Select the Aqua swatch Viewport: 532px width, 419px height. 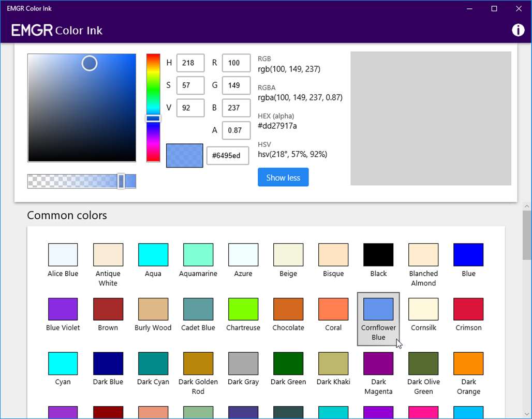(153, 255)
